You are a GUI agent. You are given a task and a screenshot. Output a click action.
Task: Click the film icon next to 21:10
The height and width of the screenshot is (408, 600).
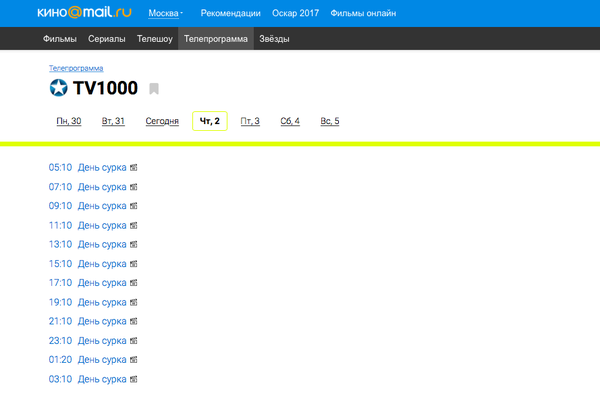[134, 321]
